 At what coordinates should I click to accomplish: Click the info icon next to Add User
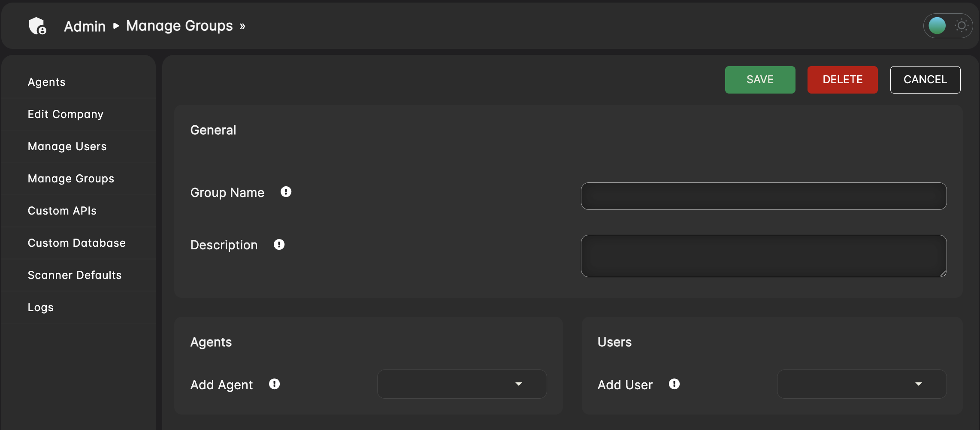tap(674, 384)
